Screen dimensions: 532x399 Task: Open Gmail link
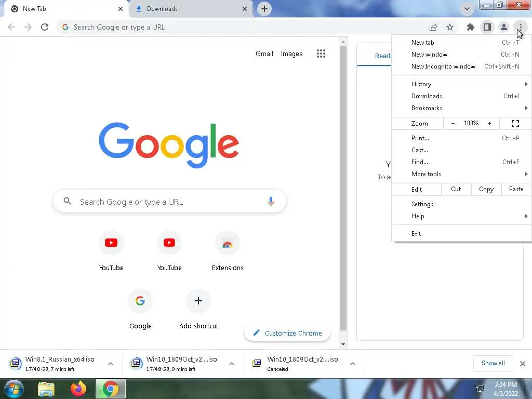pyautogui.click(x=264, y=54)
